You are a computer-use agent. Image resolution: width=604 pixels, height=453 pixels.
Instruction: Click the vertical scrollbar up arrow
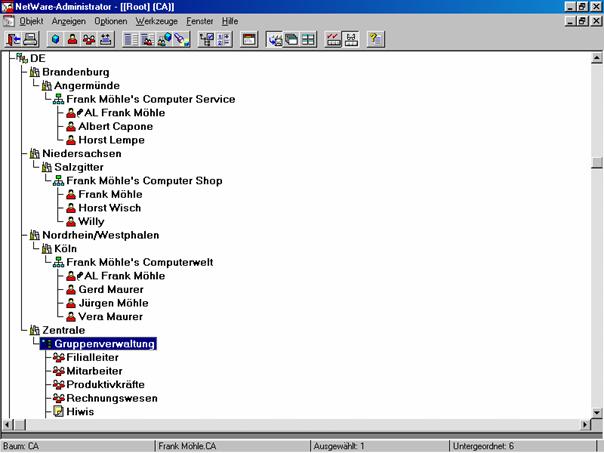(x=596, y=58)
